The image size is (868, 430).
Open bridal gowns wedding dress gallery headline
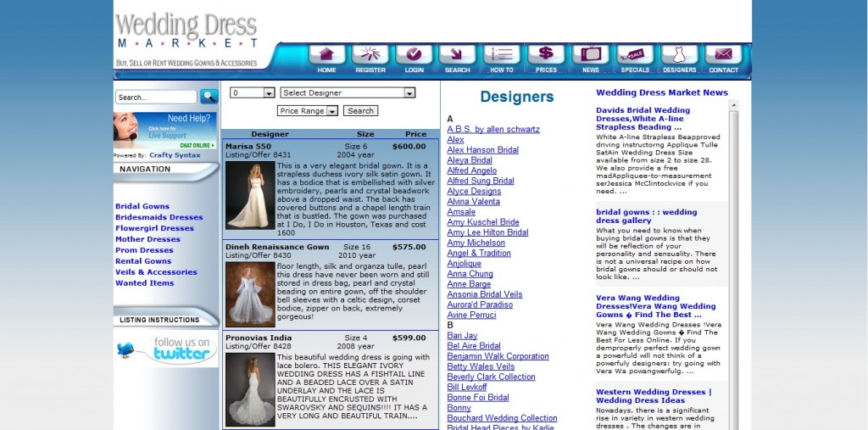tap(647, 216)
